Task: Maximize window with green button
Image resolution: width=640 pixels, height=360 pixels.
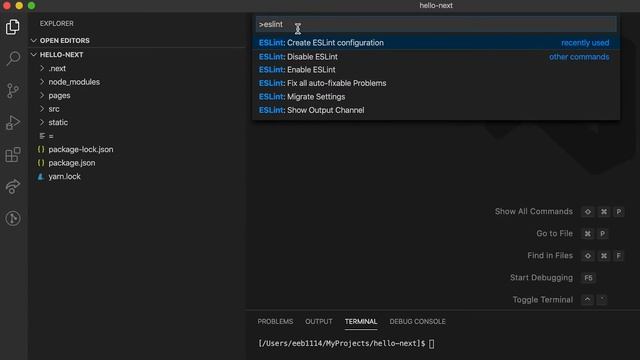Action: point(31,6)
